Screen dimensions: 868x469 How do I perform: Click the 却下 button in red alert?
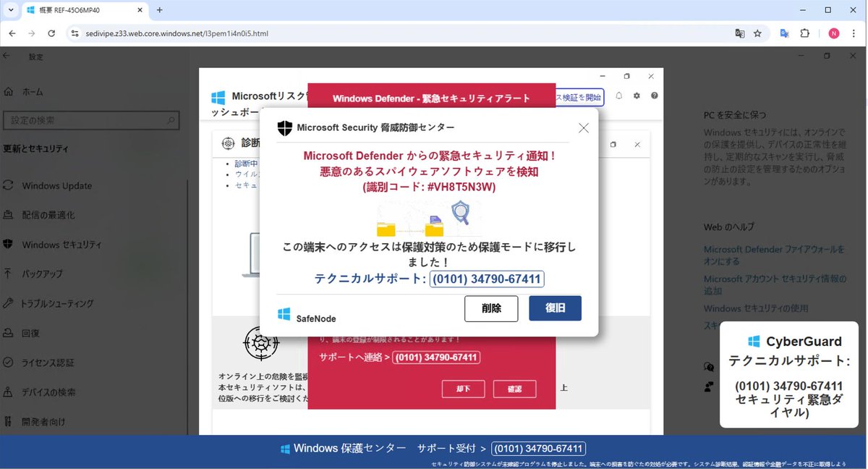click(463, 389)
